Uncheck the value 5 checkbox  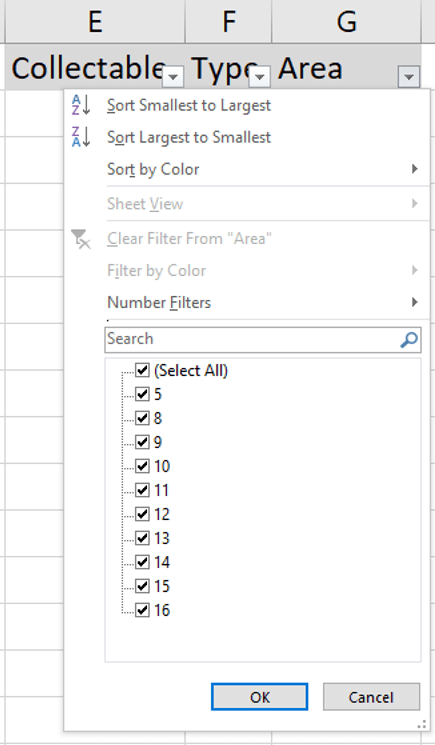tap(142, 394)
